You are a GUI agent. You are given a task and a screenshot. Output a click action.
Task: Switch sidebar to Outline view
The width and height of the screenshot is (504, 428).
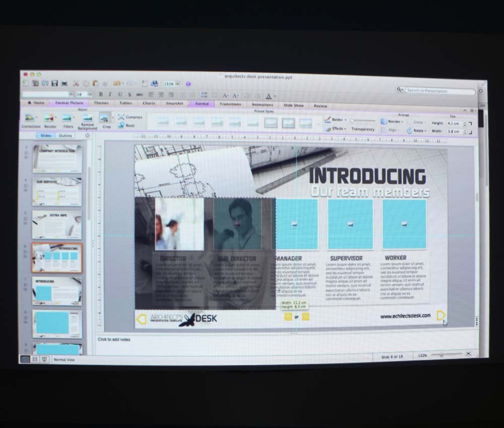[65, 135]
